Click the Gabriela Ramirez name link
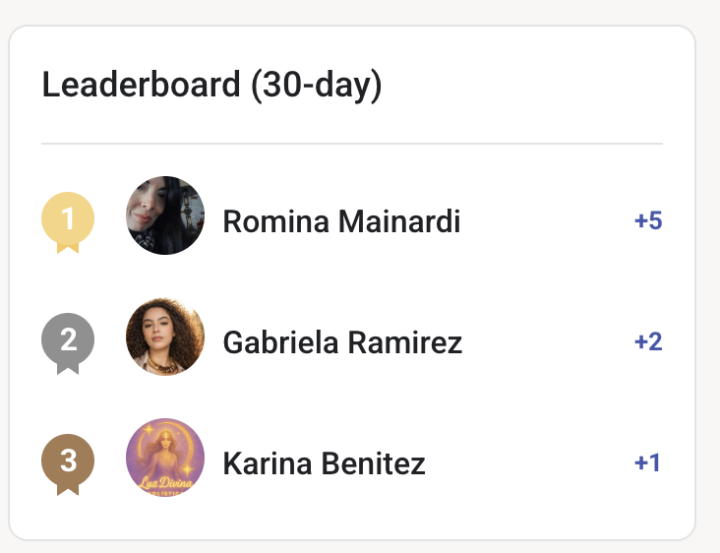720x553 pixels. coord(343,343)
